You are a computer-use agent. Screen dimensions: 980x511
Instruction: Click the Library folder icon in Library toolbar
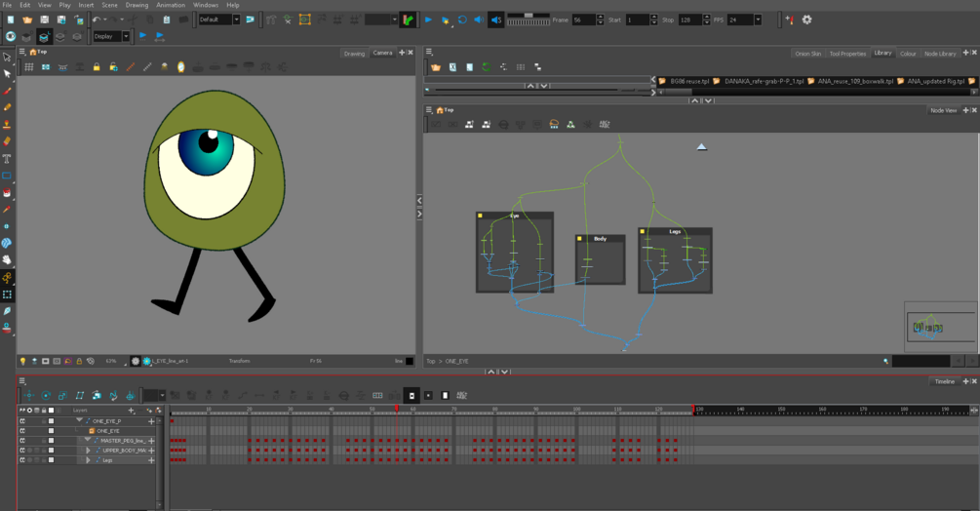pyautogui.click(x=436, y=67)
